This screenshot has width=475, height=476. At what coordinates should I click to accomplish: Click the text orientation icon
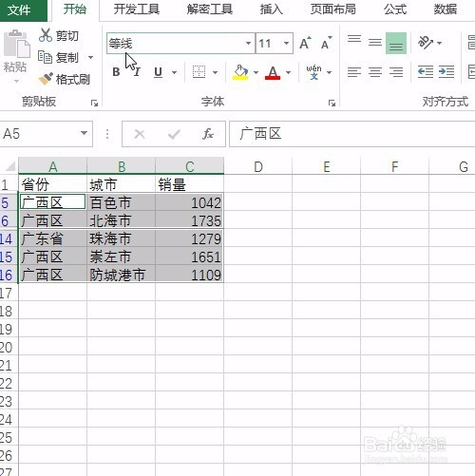click(x=425, y=43)
